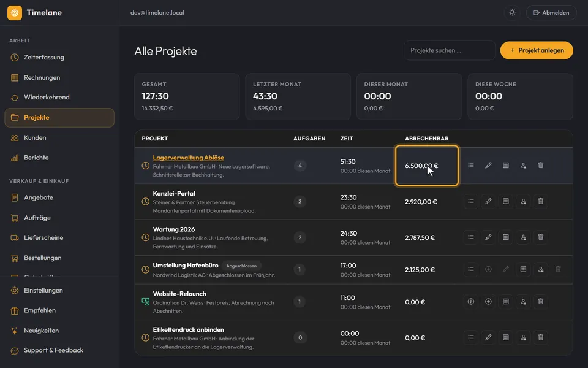Click the Projekt anlegen button
The width and height of the screenshot is (588, 368).
(537, 50)
